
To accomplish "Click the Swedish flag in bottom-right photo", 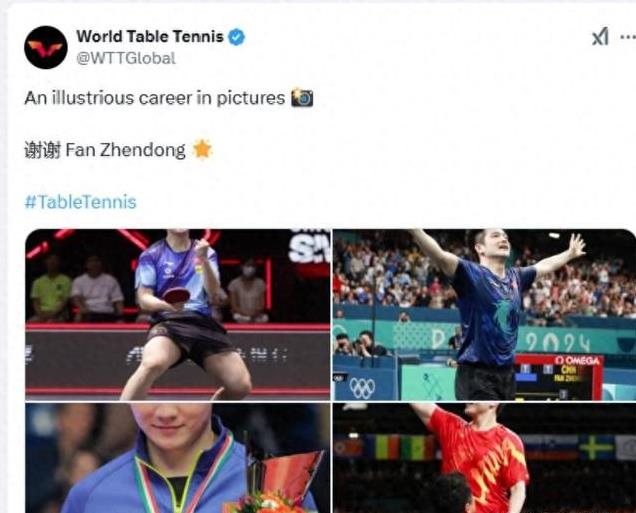I will click(x=596, y=447).
